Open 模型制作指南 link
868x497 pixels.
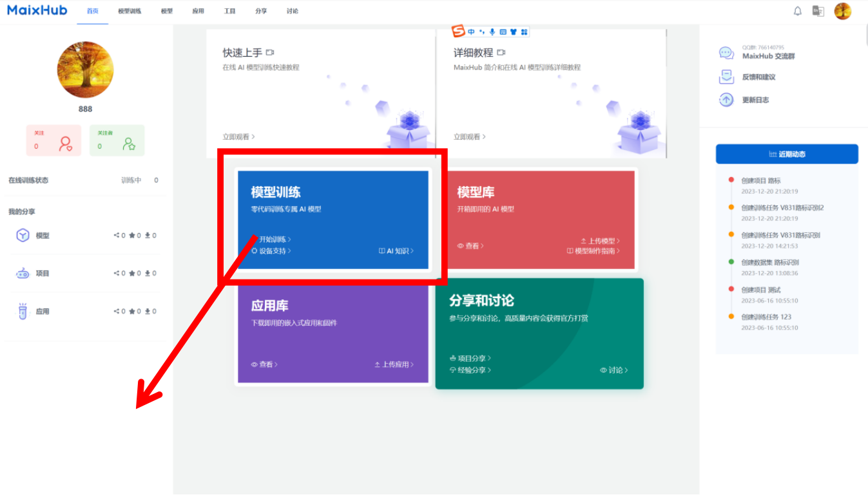point(593,251)
